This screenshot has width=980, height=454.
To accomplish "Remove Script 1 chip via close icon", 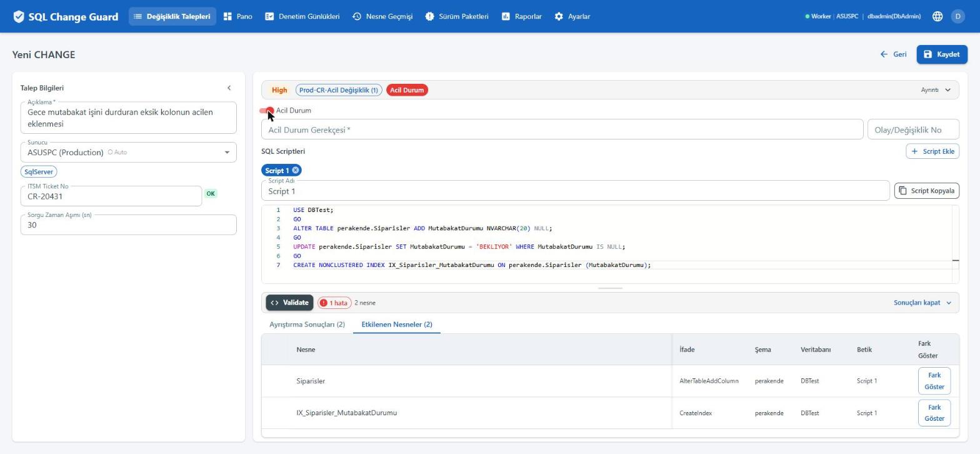I will tap(295, 170).
